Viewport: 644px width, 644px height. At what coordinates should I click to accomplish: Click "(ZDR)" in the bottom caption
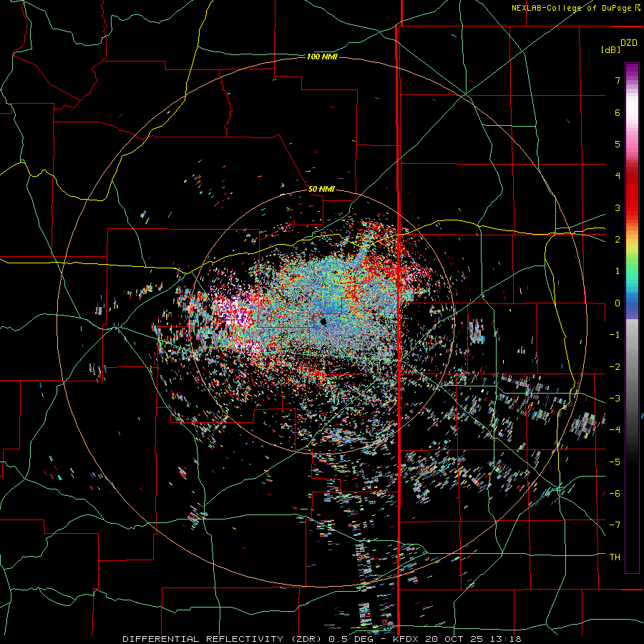305,639
